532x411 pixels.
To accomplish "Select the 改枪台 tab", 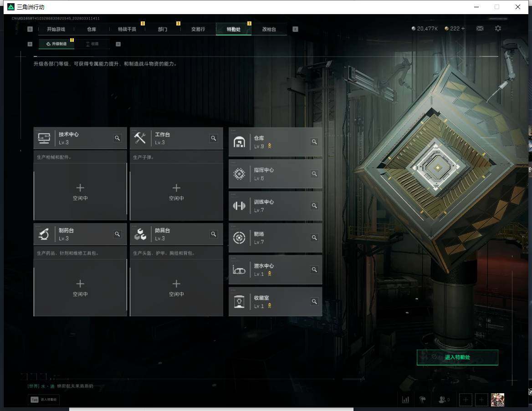I will coord(269,29).
